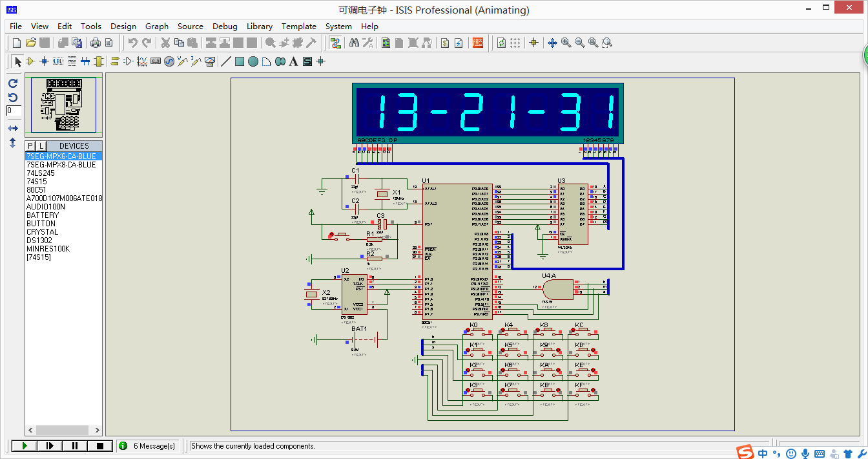The image size is (868, 459).
Task: Select the Generator Mode sine icon
Action: click(169, 61)
